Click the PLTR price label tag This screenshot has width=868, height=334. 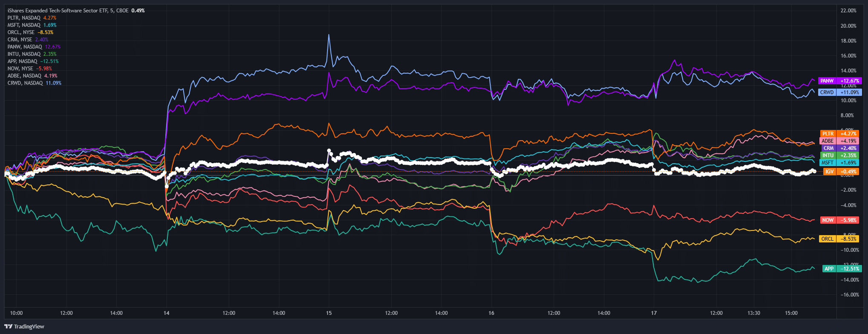click(x=839, y=134)
